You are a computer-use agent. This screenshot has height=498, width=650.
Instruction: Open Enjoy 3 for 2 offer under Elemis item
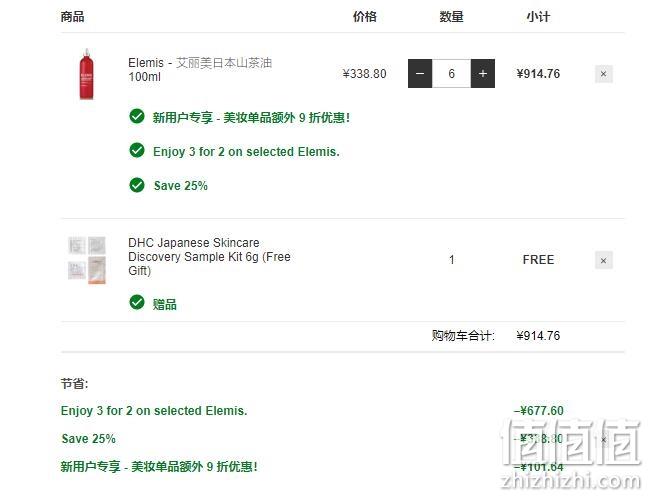tap(246, 152)
